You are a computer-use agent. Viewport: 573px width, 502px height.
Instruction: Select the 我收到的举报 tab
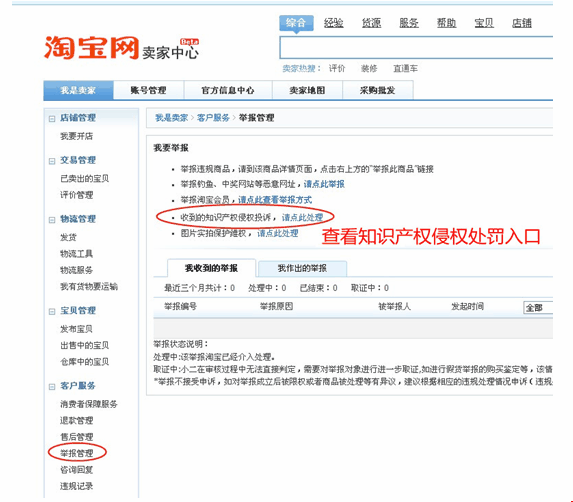(211, 269)
